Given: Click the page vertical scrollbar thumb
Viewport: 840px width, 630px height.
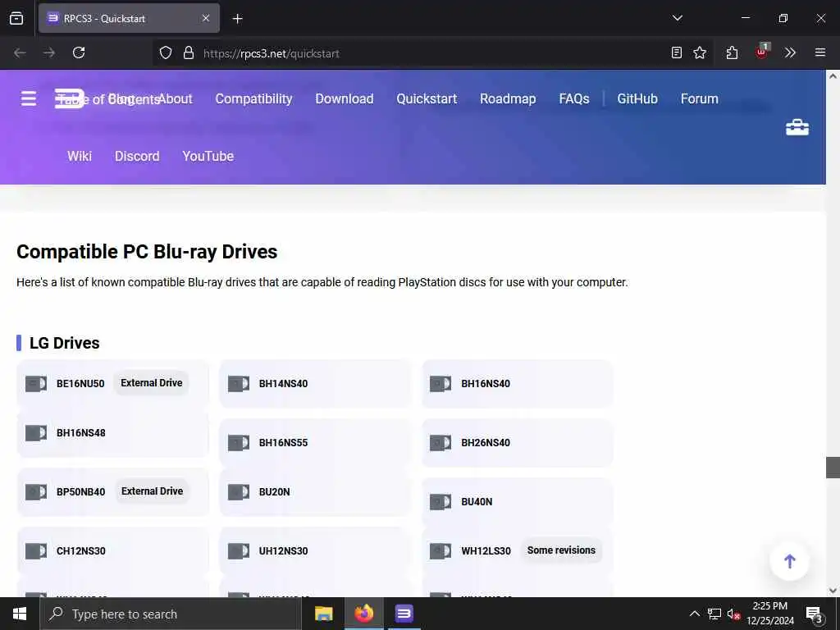Looking at the screenshot, I should (x=832, y=467).
